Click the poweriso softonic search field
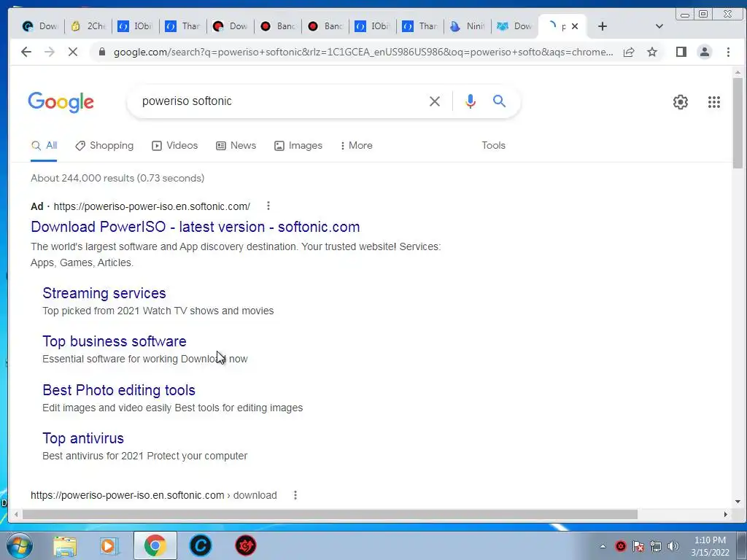This screenshot has height=560, width=747. [x=281, y=101]
